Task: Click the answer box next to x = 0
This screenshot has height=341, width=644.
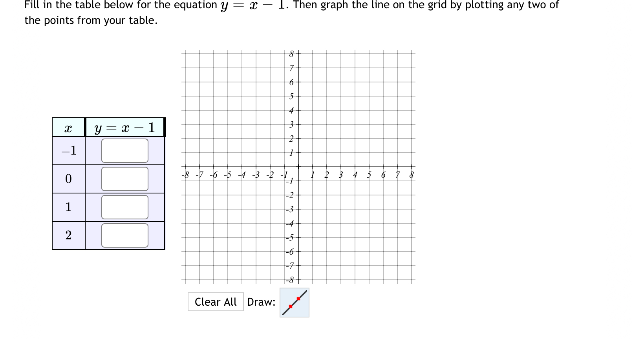Action: tap(124, 179)
